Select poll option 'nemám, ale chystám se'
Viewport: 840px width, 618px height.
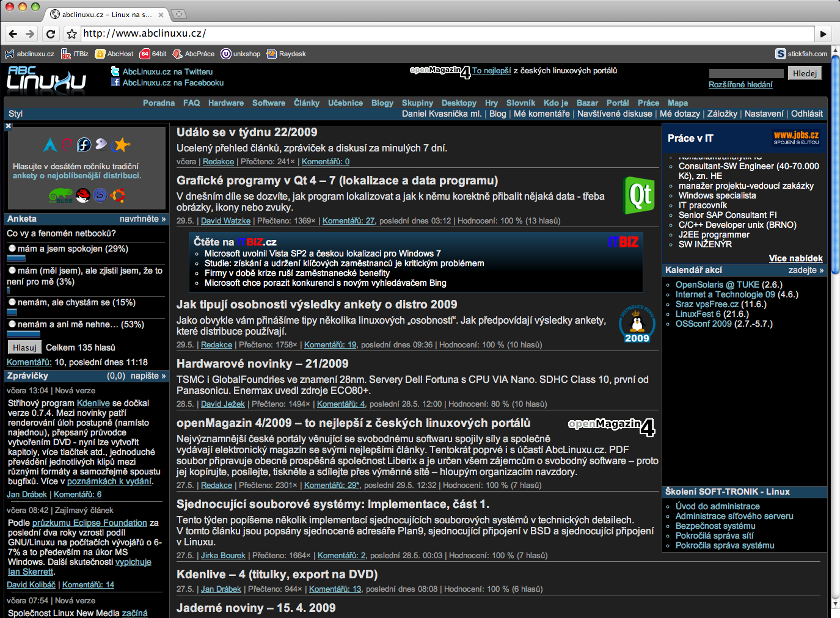12,302
